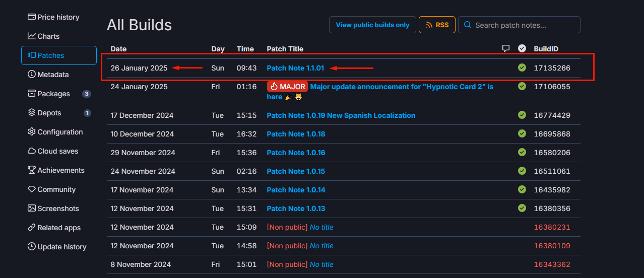This screenshot has width=644, height=278.
Task: Open Patch Note 1.0.19 New Spanish Localization
Action: coord(341,115)
